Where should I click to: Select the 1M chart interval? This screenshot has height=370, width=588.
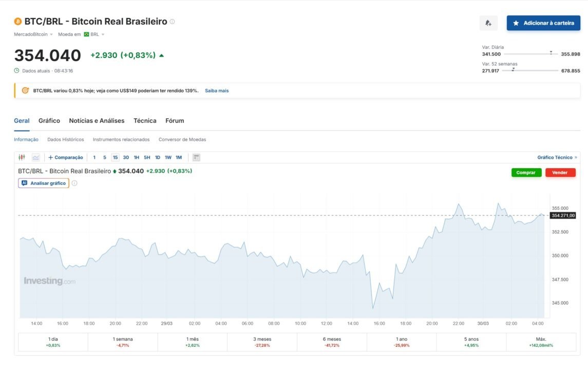click(179, 157)
